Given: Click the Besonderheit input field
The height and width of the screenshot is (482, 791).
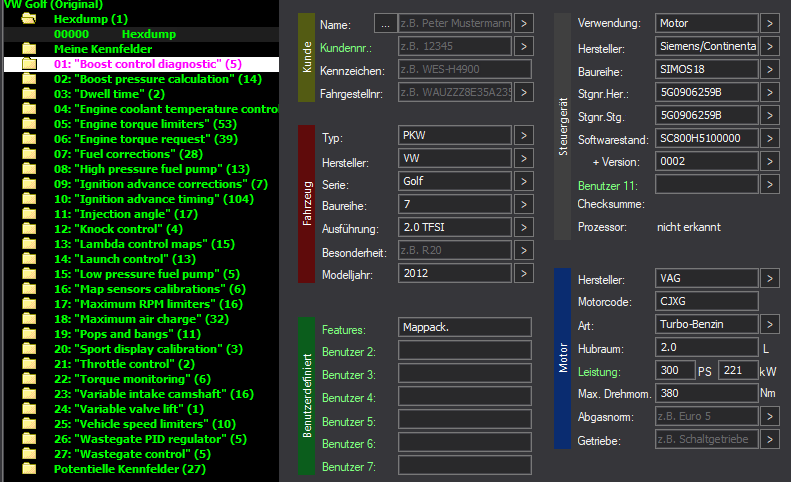Looking at the screenshot, I should pyautogui.click(x=455, y=250).
